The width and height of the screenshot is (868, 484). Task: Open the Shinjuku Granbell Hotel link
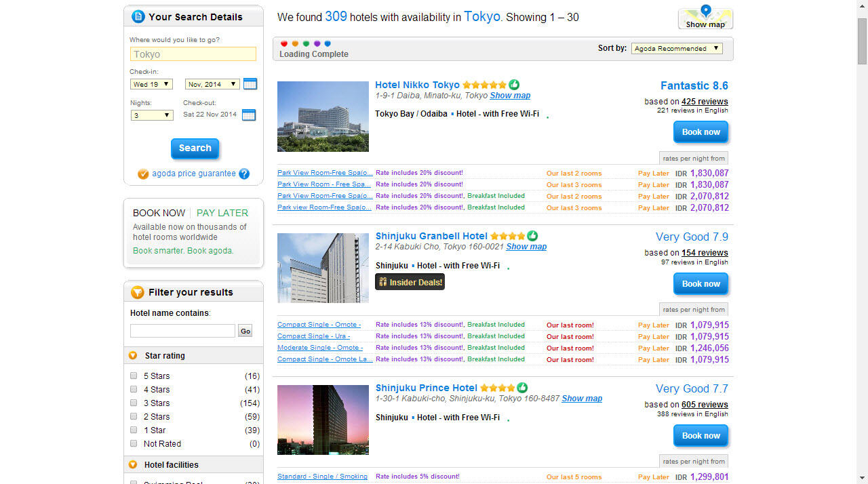431,236
